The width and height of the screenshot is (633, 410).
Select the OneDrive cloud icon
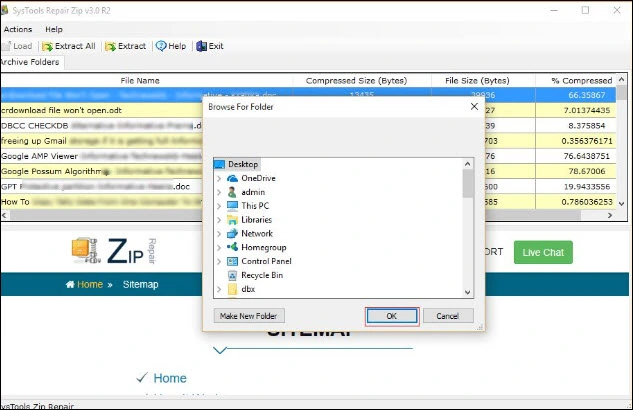[x=232, y=178]
